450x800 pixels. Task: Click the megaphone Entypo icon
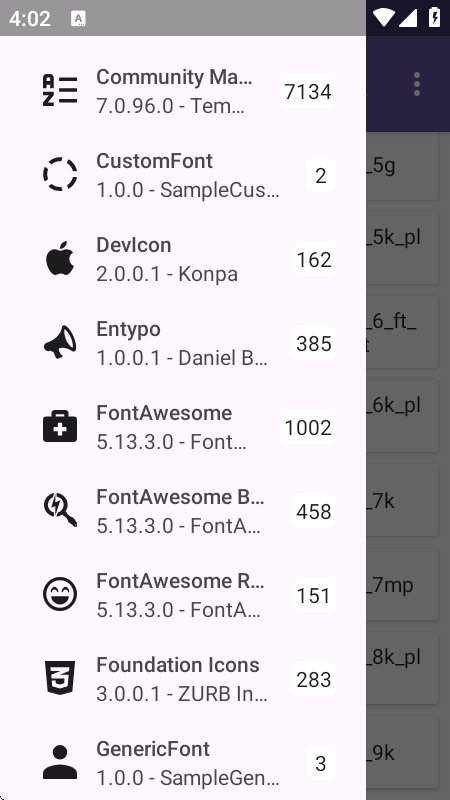pyautogui.click(x=60, y=343)
